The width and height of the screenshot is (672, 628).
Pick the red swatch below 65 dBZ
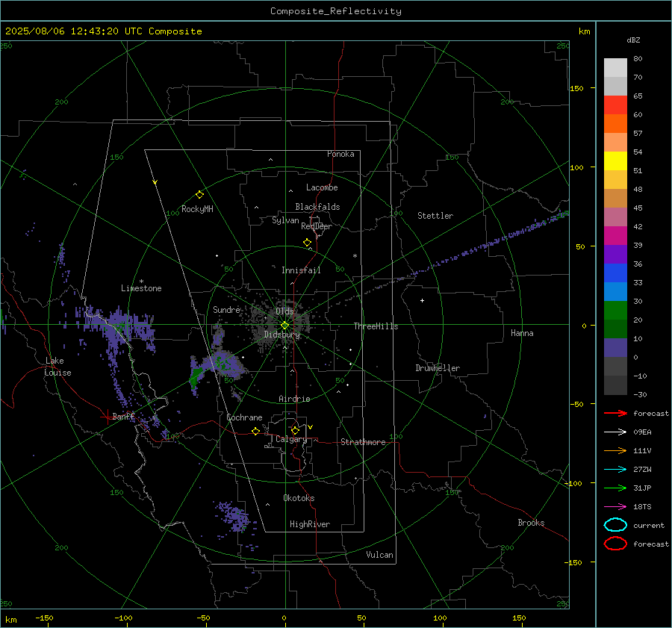615,105
